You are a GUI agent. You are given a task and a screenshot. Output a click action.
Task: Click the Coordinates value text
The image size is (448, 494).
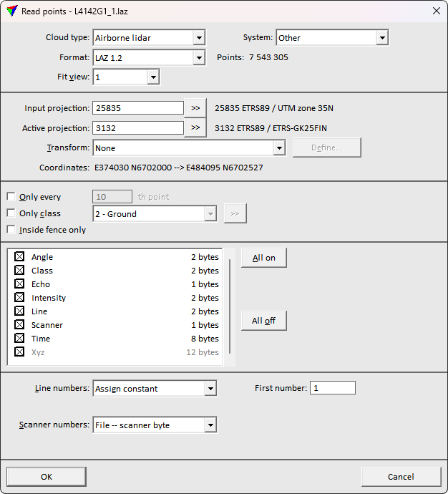click(178, 168)
